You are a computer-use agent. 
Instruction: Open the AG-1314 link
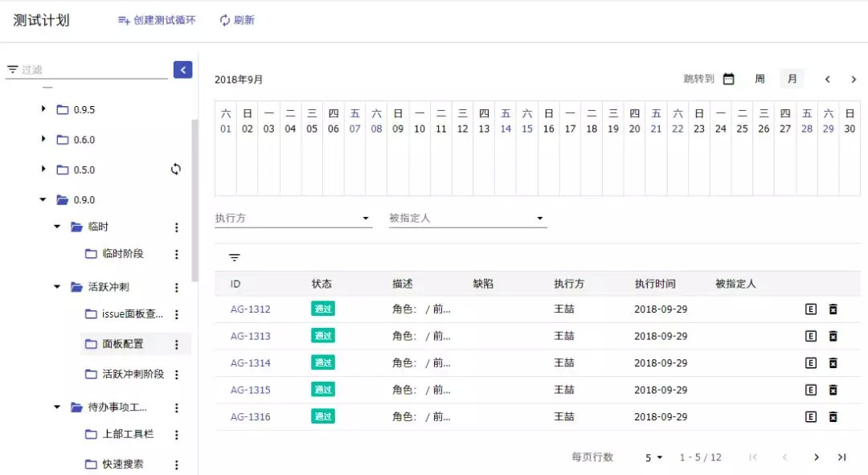250,363
